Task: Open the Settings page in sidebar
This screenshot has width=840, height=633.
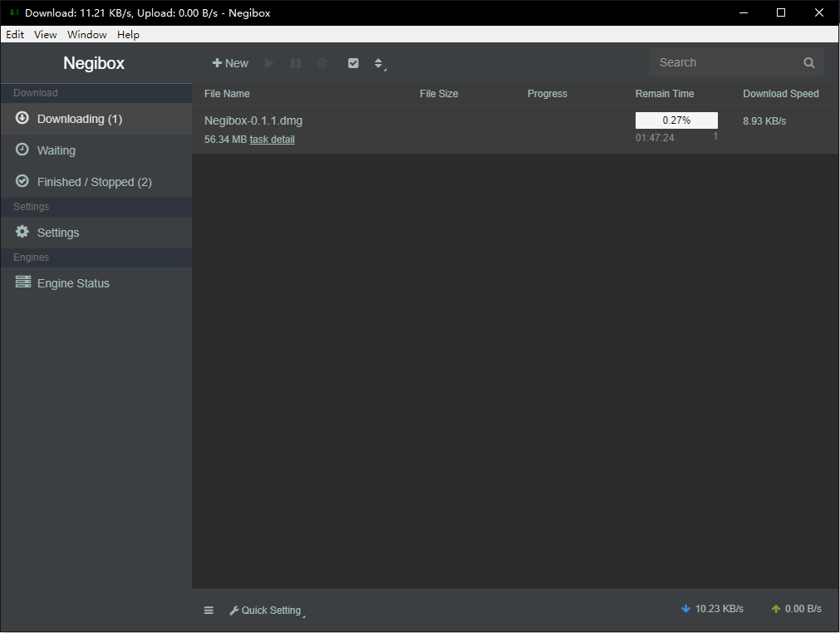Action: coord(96,233)
